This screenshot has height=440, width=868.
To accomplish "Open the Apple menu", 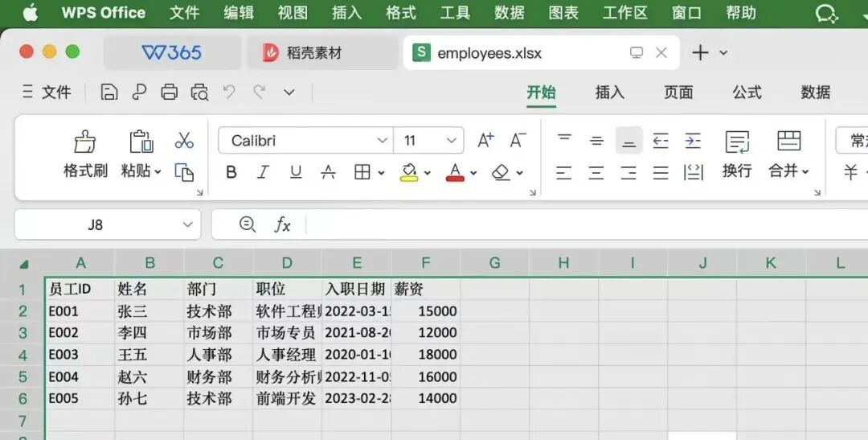I will pos(31,13).
